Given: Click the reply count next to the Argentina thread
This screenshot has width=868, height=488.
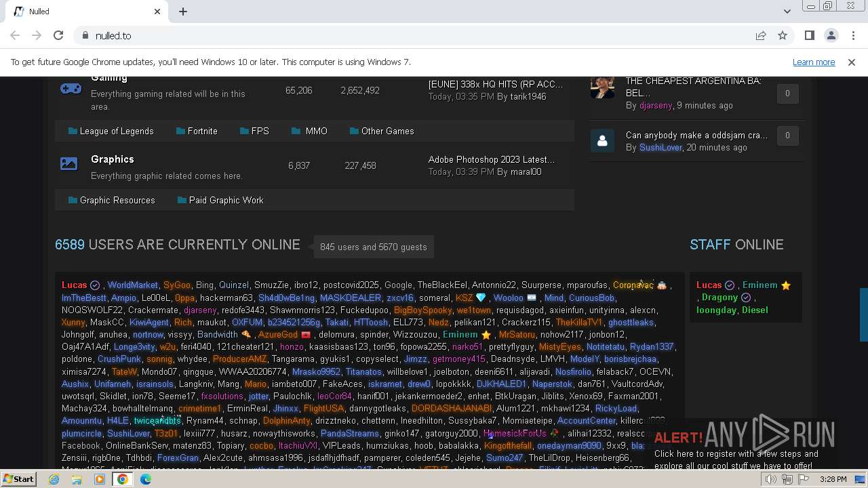Looking at the screenshot, I should (787, 93).
